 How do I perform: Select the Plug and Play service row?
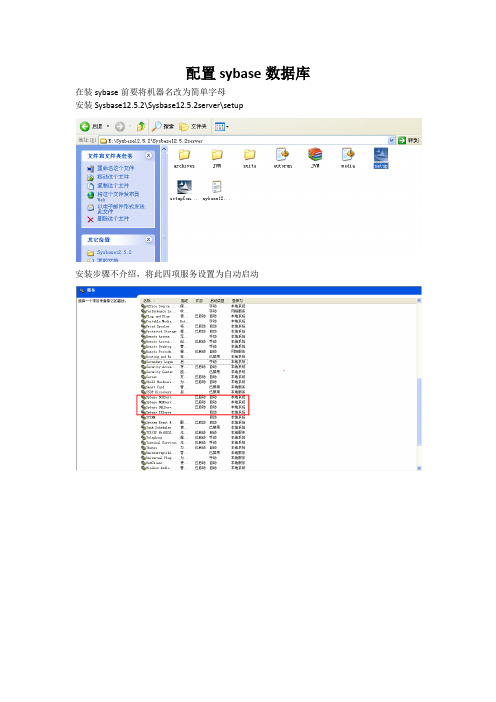click(x=193, y=316)
